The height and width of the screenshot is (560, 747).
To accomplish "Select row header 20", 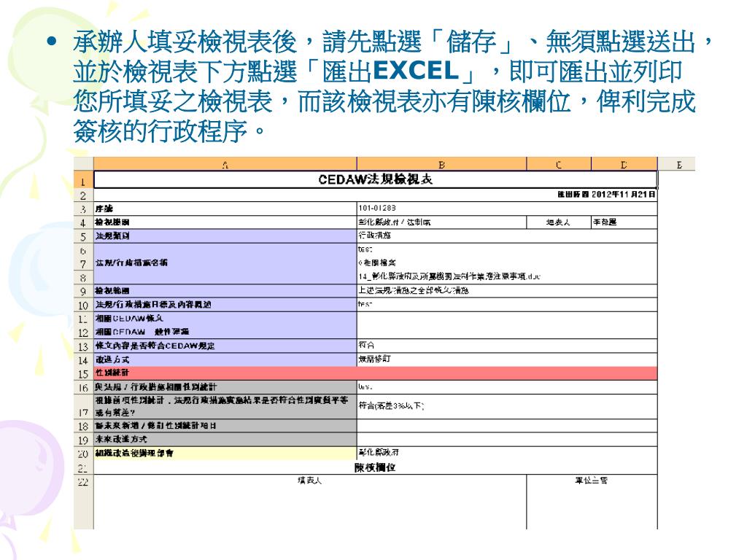I will [x=84, y=454].
